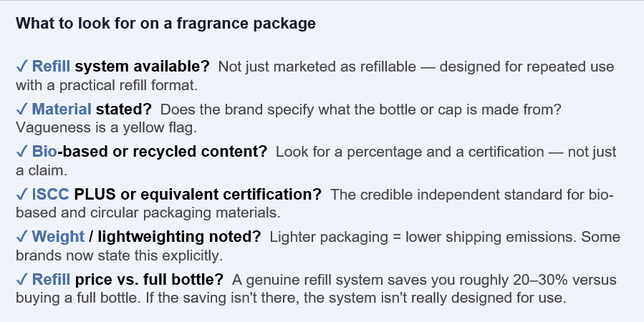Click the checkmark next to 'Material stated?'
Image resolution: width=644 pixels, height=322 pixels.
pyautogui.click(x=21, y=109)
